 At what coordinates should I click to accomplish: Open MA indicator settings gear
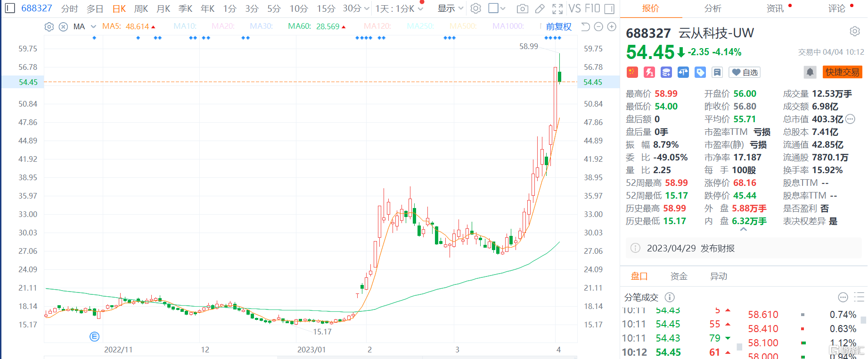49,27
